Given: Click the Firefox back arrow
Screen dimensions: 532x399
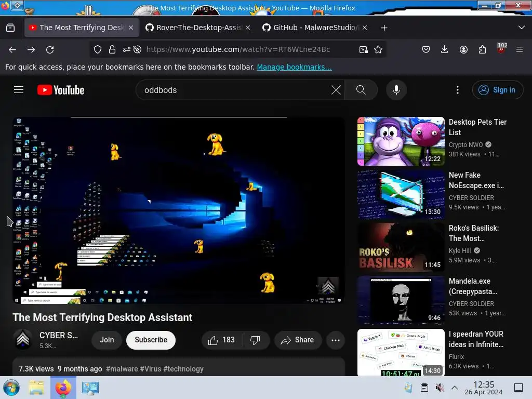Looking at the screenshot, I should click(x=12, y=49).
